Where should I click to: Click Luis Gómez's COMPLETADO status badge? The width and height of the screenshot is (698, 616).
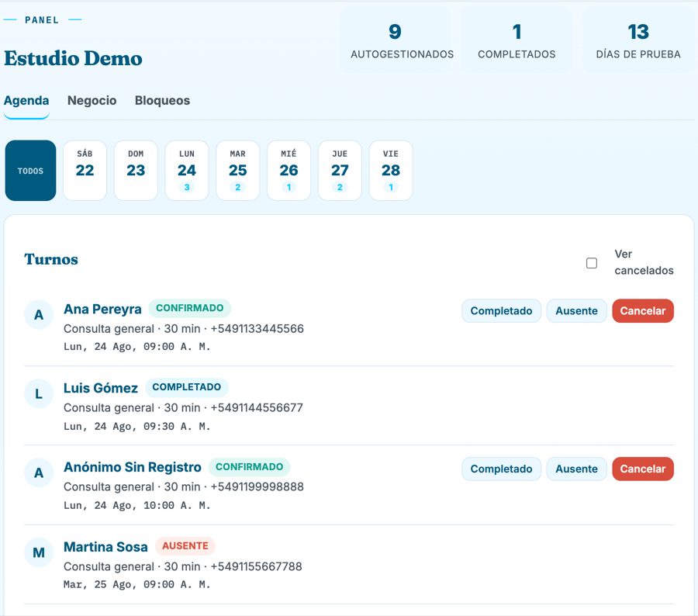click(186, 387)
